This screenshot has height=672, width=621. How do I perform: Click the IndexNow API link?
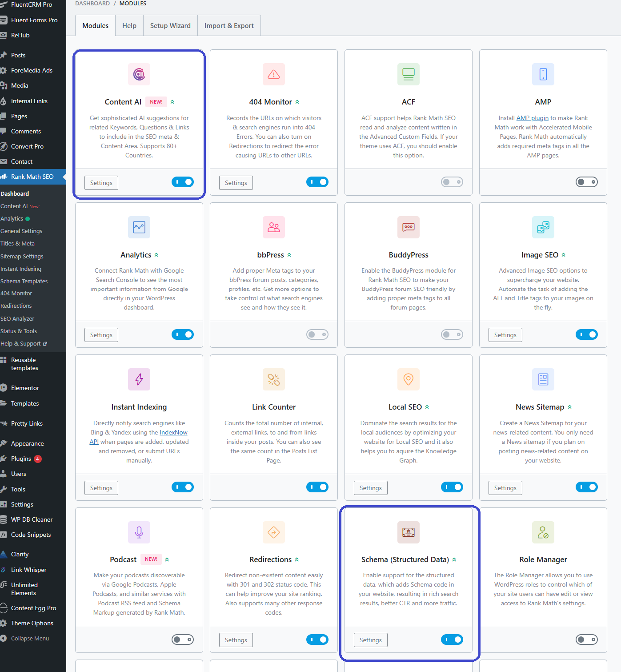173,432
